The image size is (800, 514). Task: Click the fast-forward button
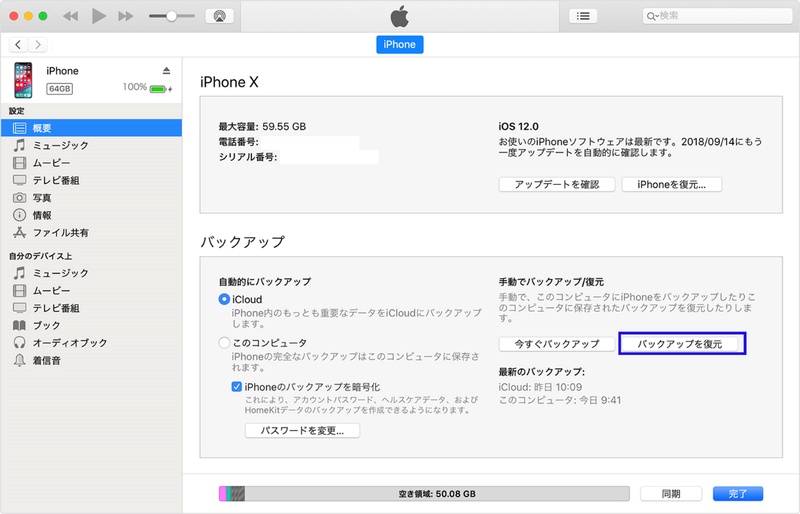[x=126, y=16]
